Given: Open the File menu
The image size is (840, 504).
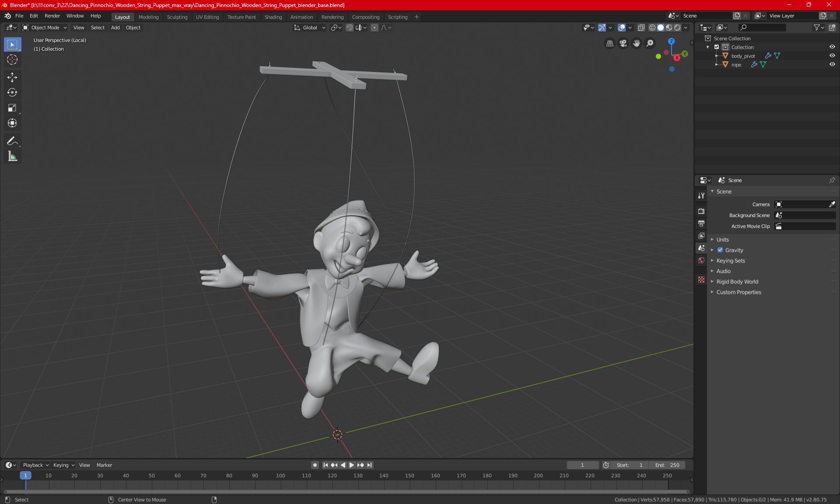Looking at the screenshot, I should click(x=19, y=16).
